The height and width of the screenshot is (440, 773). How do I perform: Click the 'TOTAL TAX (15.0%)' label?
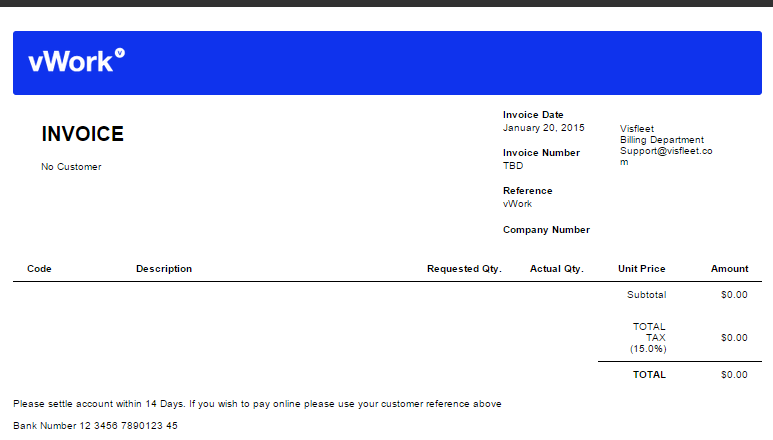click(x=648, y=338)
